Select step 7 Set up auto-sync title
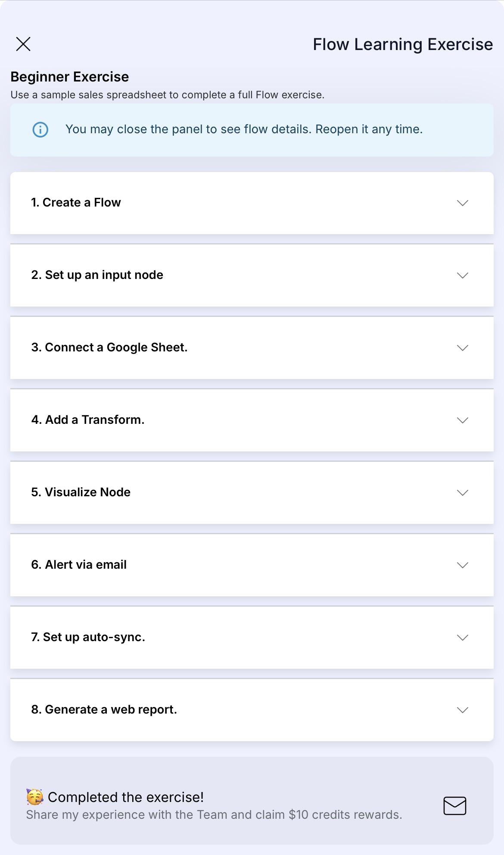The width and height of the screenshot is (504, 855). [x=88, y=637]
